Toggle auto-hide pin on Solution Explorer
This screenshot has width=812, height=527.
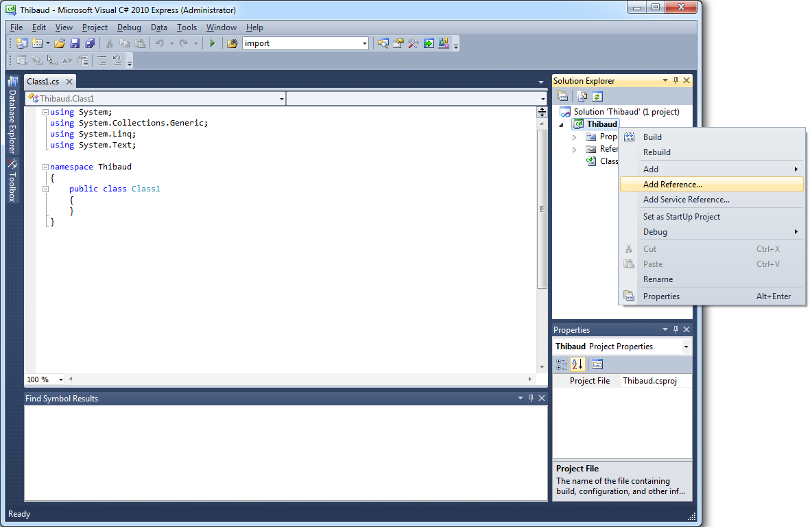click(676, 81)
